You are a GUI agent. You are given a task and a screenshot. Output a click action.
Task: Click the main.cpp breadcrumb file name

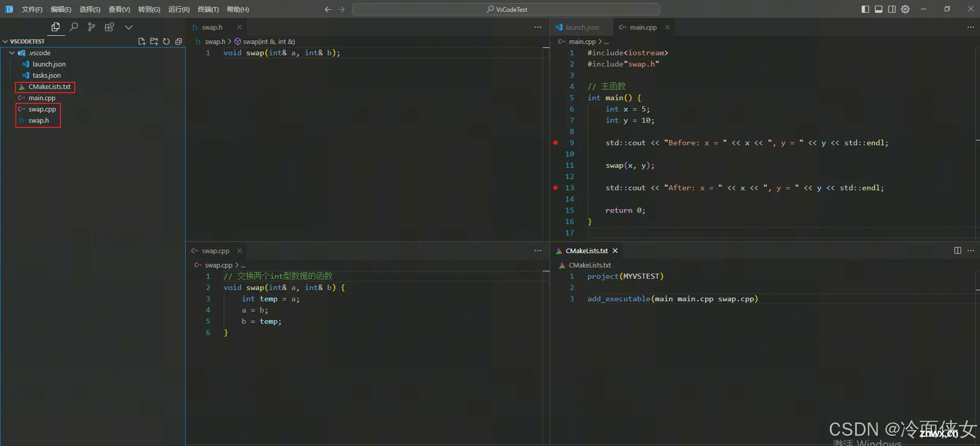(x=582, y=41)
